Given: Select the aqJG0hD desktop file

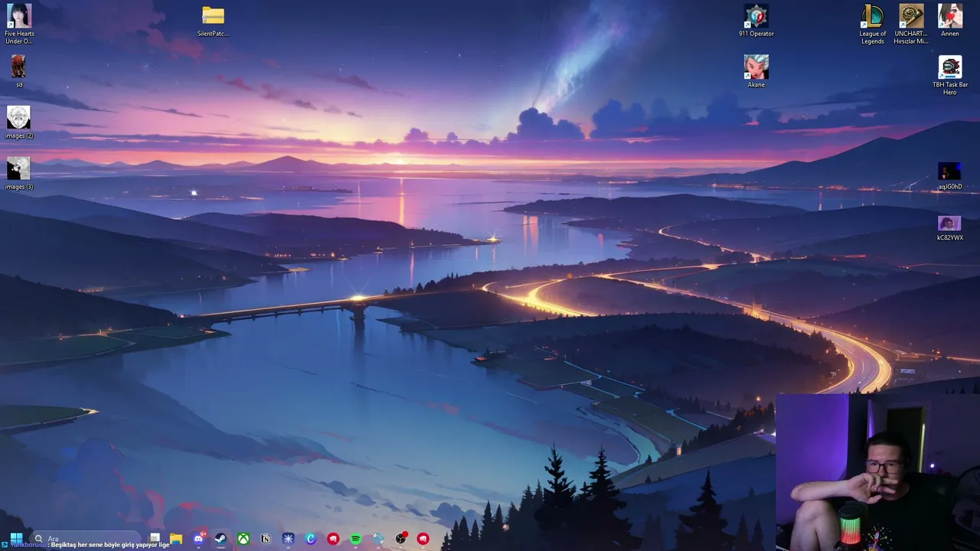Looking at the screenshot, I should tap(950, 176).
